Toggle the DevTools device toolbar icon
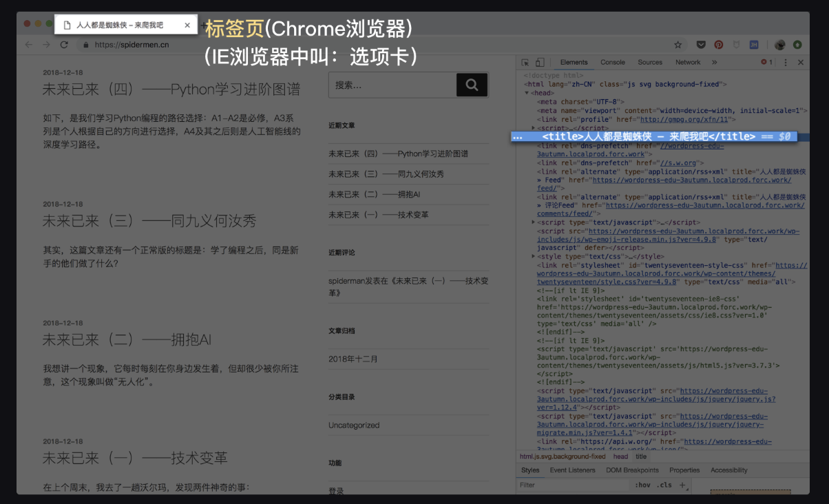This screenshot has height=504, width=829. [540, 62]
